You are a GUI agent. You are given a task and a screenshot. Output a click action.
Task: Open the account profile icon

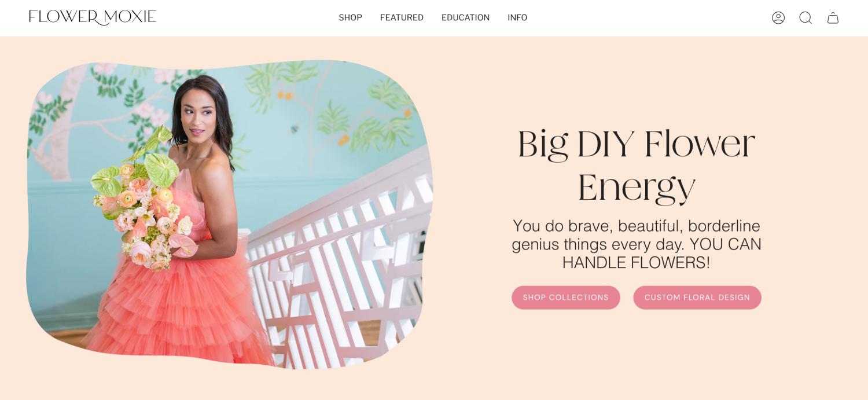[x=778, y=18]
